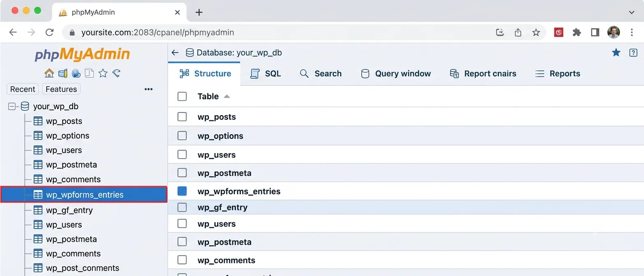
Task: Click the Features button
Action: [61, 89]
